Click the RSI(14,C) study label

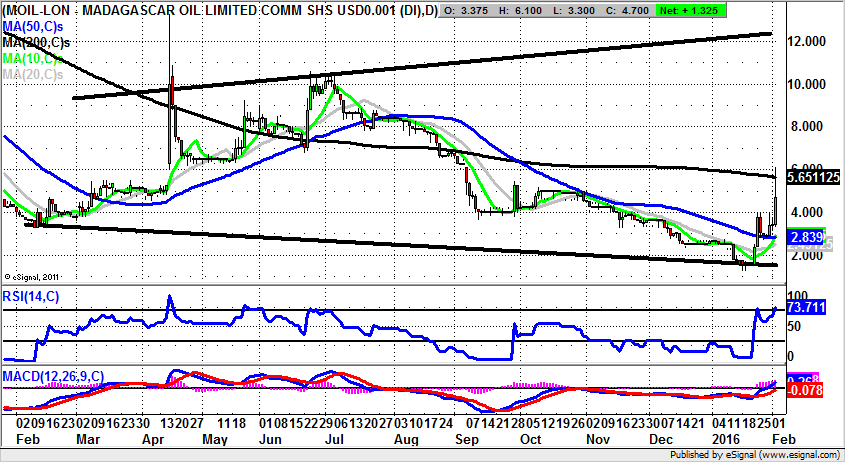[30, 295]
